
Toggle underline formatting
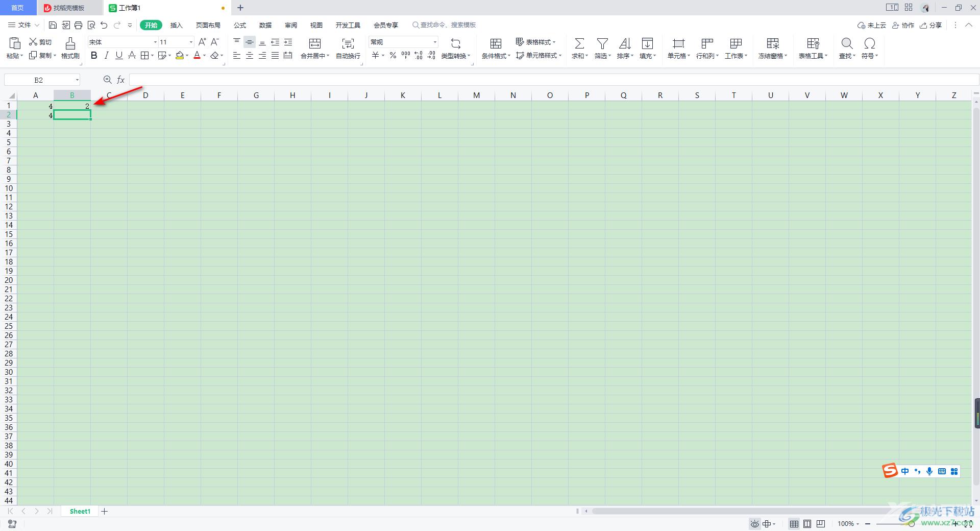point(119,56)
